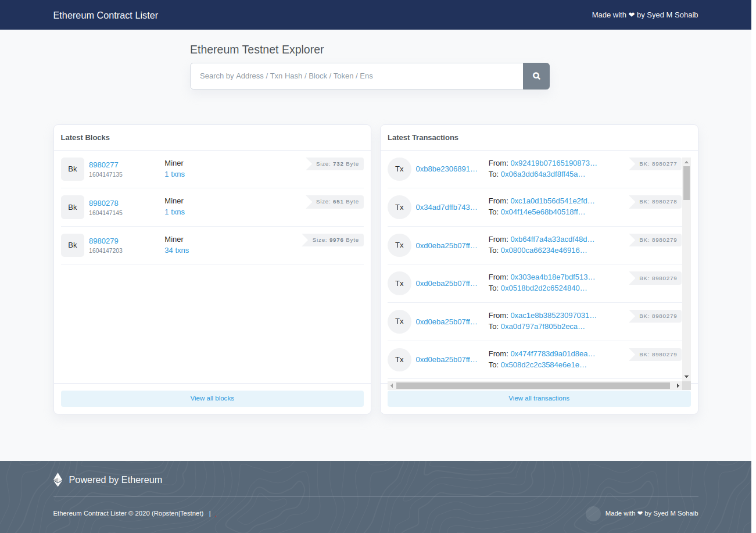Open From address 0xb64ff7a4a33acdf48d…

tap(553, 239)
